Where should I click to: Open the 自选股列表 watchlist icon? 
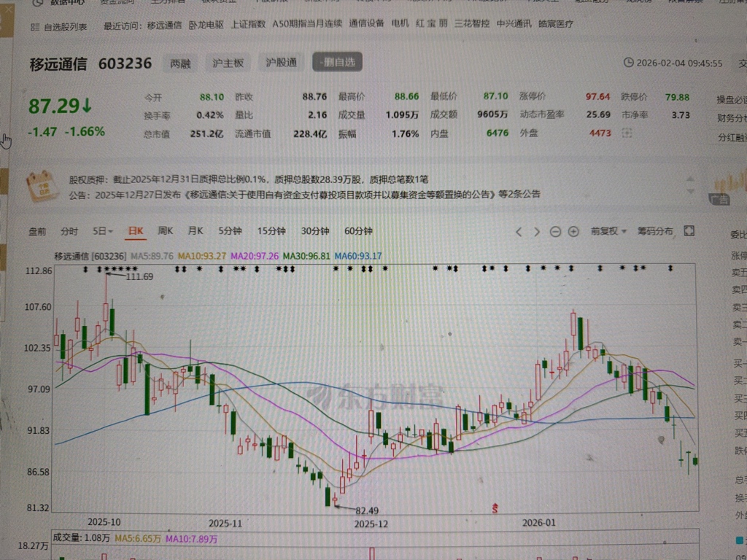(35, 27)
